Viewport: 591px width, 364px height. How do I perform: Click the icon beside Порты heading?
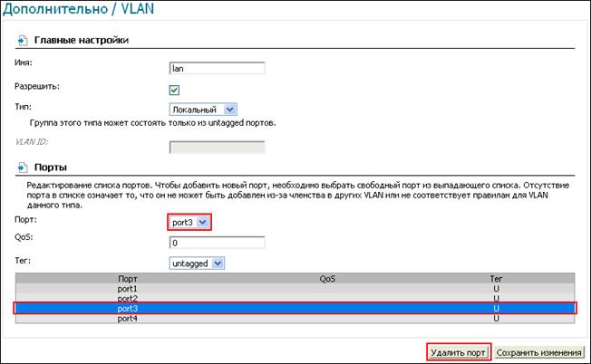[x=23, y=168]
